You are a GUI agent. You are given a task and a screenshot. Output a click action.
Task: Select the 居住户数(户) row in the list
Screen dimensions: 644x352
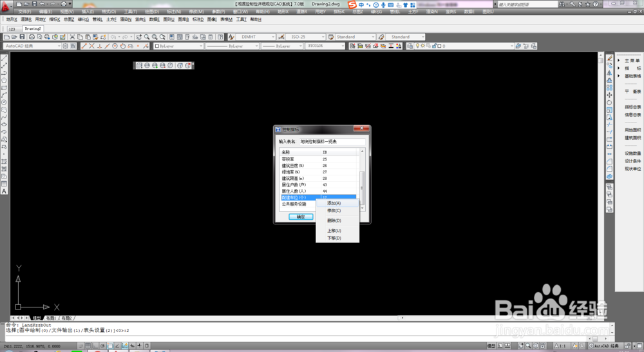[x=318, y=184]
